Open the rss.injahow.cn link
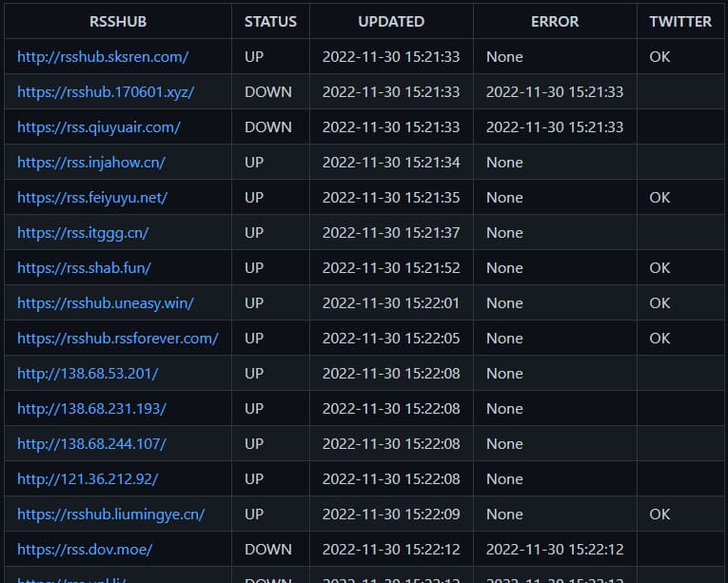 point(91,163)
